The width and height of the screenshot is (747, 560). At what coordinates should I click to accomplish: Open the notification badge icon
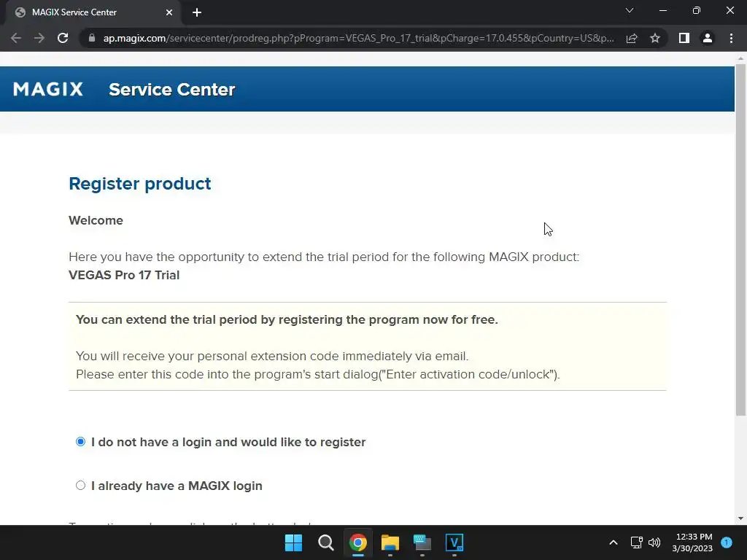pos(727,542)
